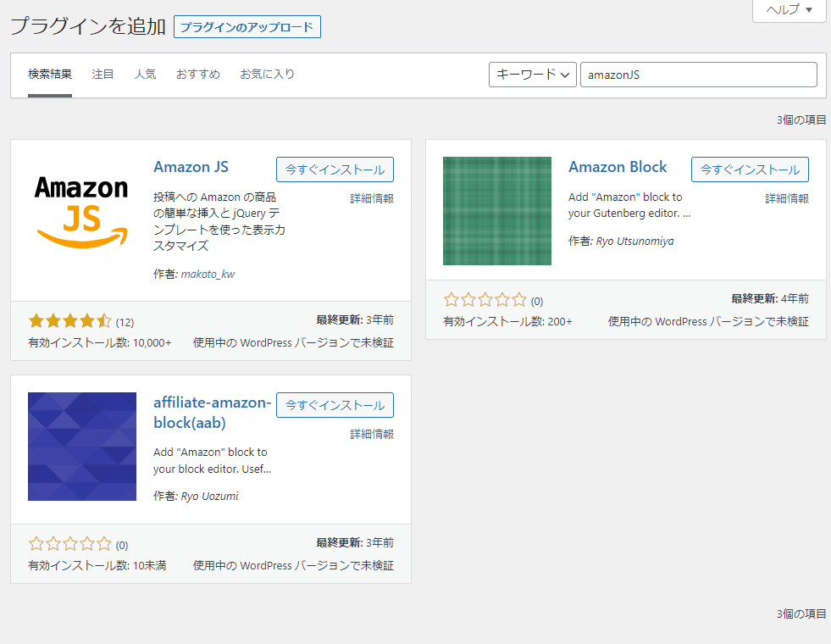Click 最終更新: 4年前 text

click(x=770, y=298)
